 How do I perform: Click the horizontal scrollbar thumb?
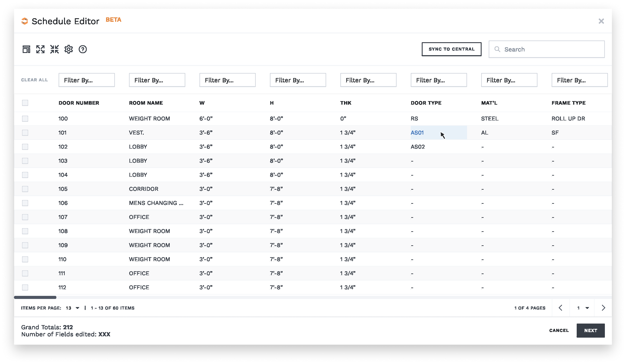point(35,297)
